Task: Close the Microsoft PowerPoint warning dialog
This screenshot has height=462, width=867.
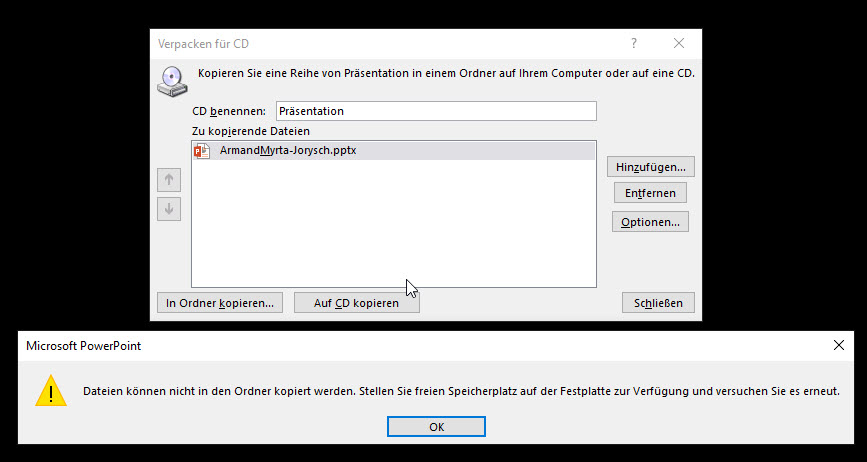Action: pos(839,345)
